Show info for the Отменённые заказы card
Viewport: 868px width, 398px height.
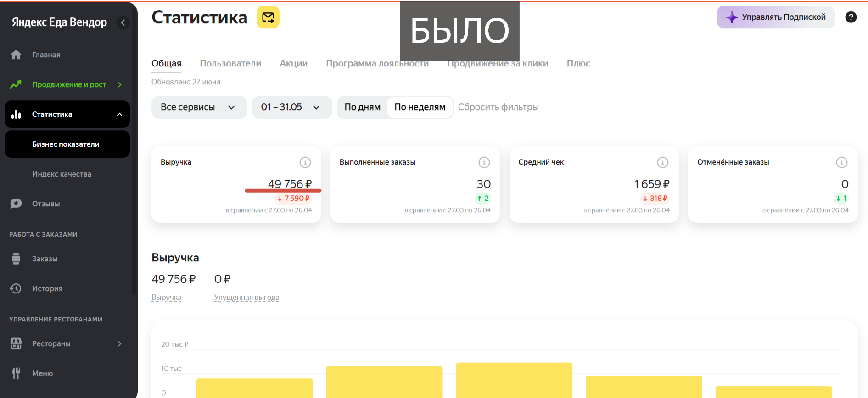(x=842, y=162)
